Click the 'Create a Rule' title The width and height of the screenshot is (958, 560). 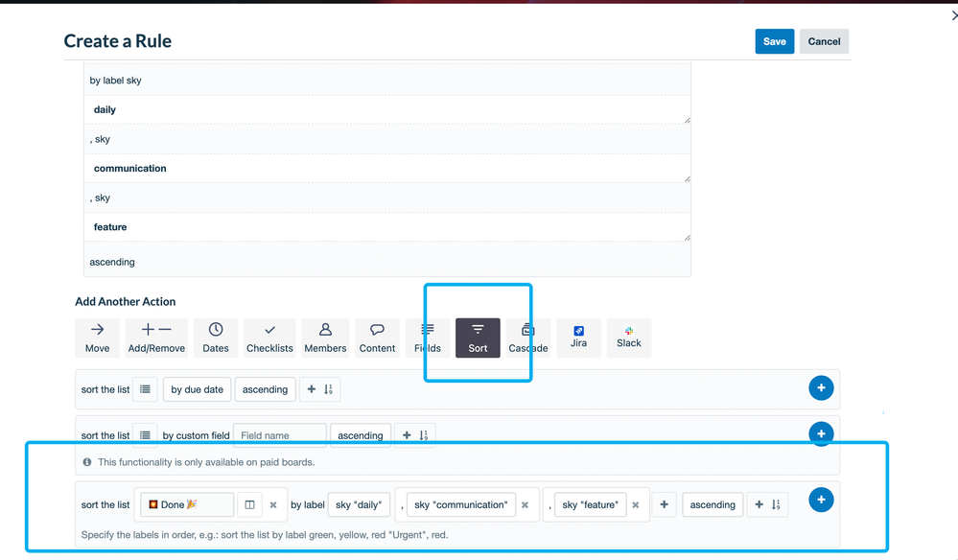pos(117,41)
